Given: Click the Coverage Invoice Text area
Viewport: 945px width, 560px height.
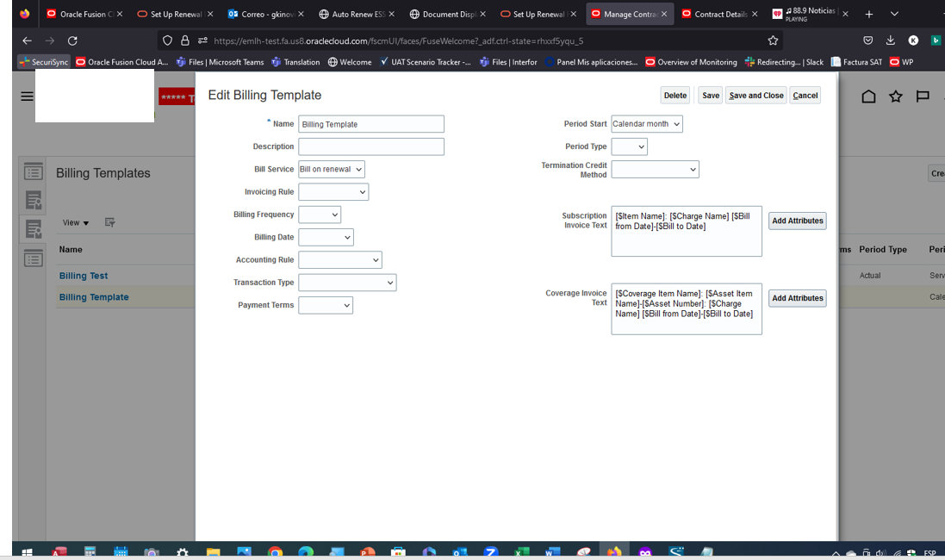Looking at the screenshot, I should coord(687,308).
